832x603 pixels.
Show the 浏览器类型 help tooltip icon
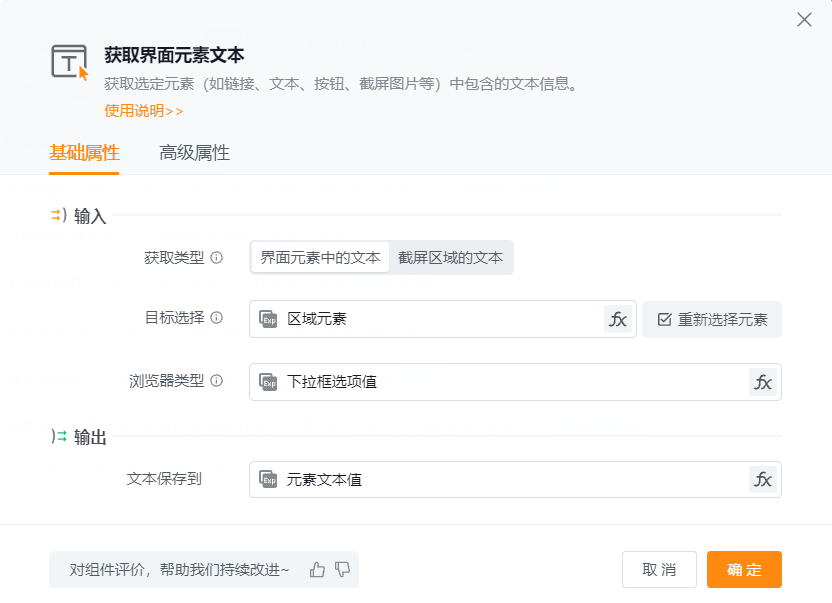coord(217,381)
